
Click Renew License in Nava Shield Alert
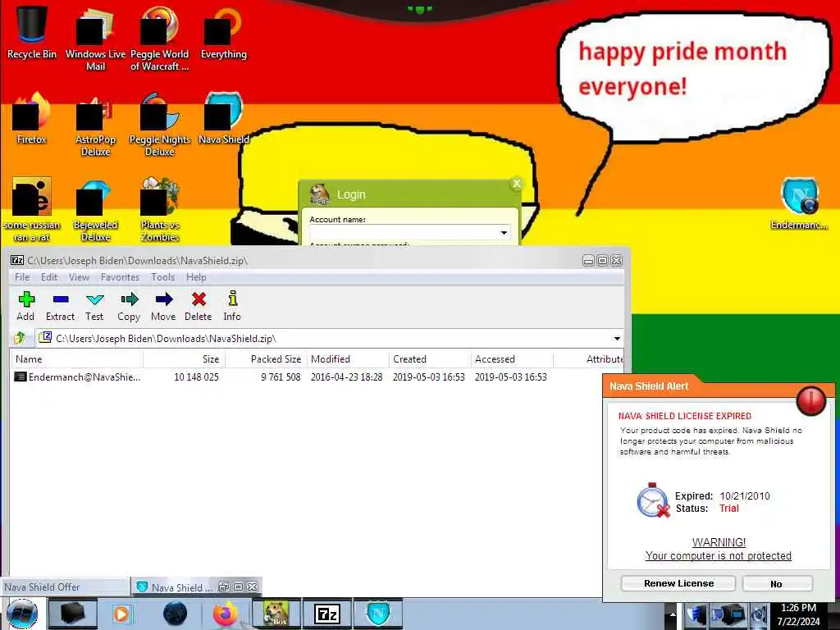678,583
